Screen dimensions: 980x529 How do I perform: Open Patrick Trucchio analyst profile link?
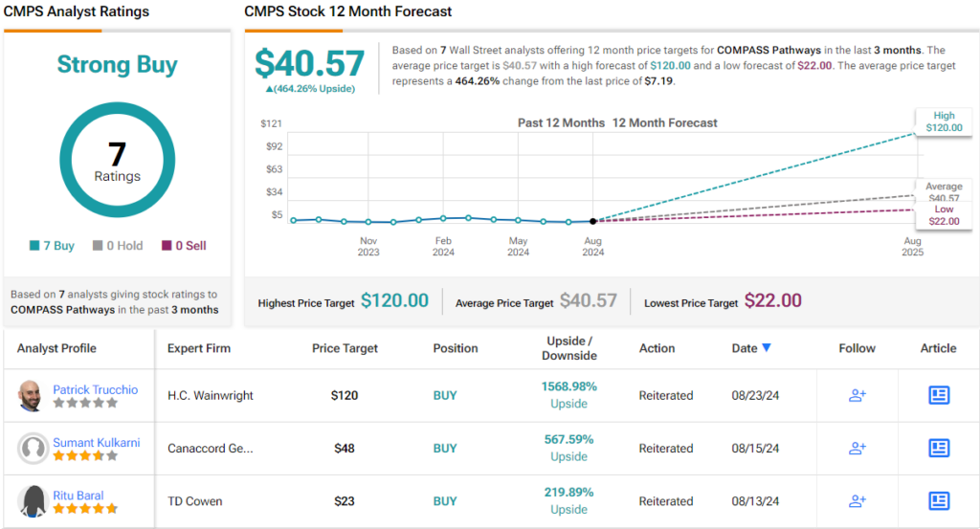(x=95, y=389)
